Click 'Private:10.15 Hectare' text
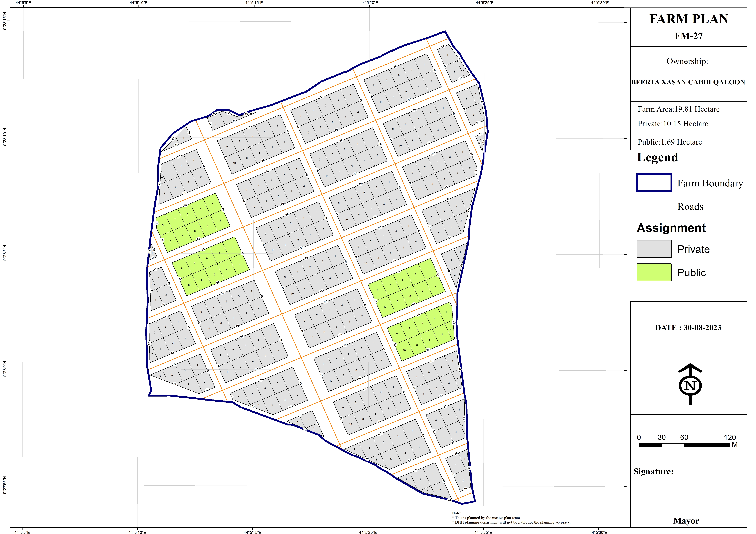756x534 pixels. (x=673, y=124)
